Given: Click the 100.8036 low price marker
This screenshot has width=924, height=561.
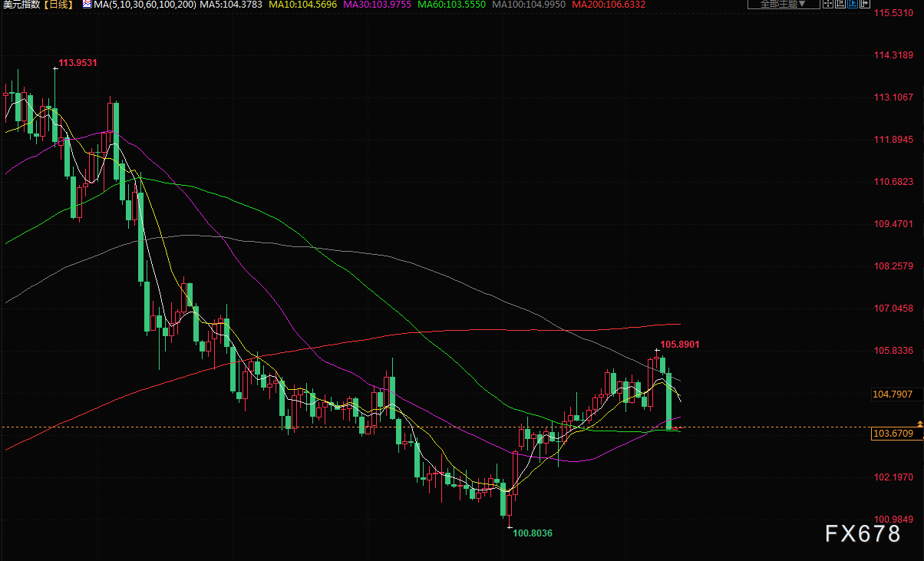Looking at the screenshot, I should [533, 533].
